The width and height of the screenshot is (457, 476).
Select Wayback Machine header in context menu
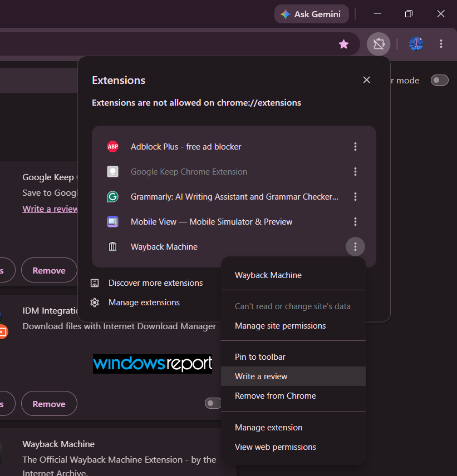[268, 275]
